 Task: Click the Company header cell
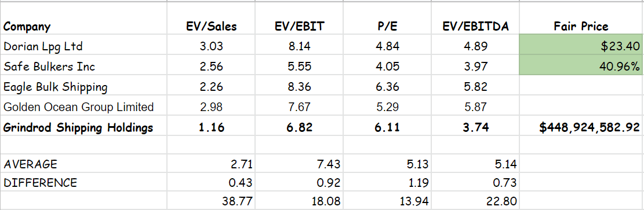tap(84, 19)
